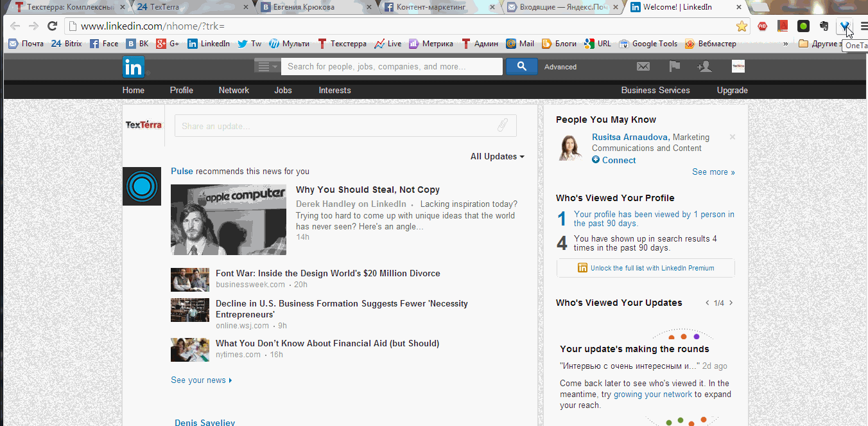Open the Profile menu item
The width and height of the screenshot is (868, 426).
182,90
